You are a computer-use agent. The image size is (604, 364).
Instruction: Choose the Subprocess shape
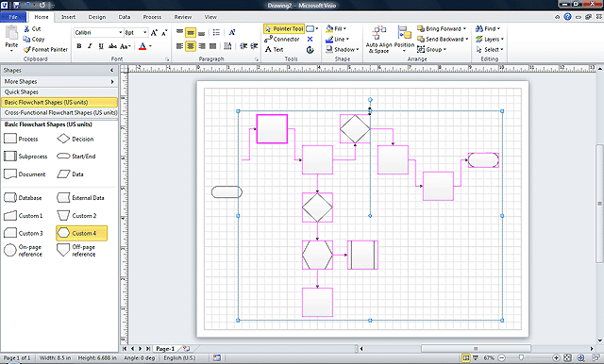click(25, 157)
